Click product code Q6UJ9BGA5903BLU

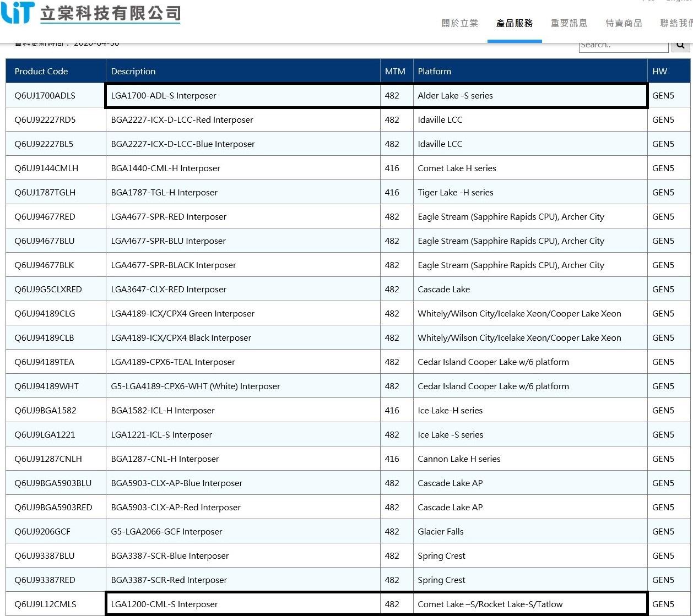click(x=53, y=483)
